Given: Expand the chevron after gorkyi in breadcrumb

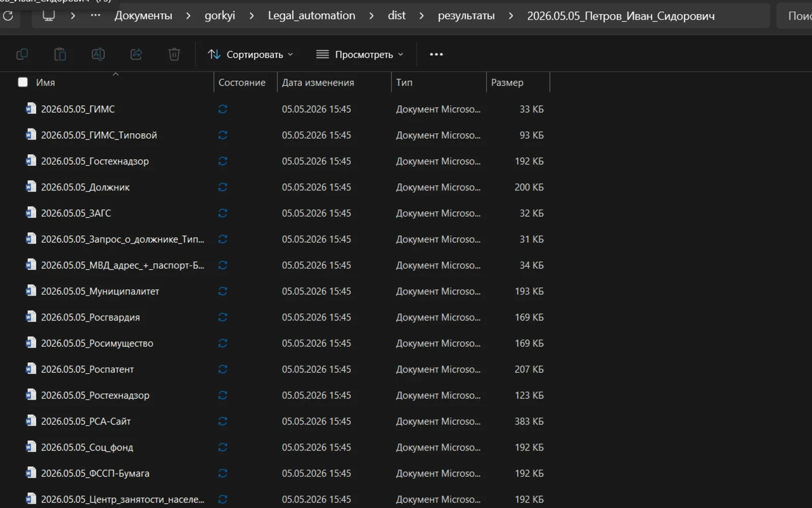Looking at the screenshot, I should point(251,16).
